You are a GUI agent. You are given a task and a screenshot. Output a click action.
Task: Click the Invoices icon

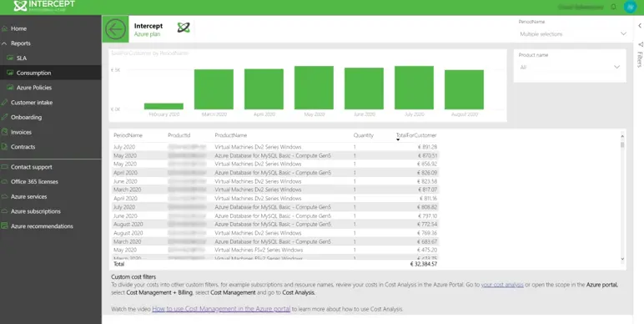[4, 132]
